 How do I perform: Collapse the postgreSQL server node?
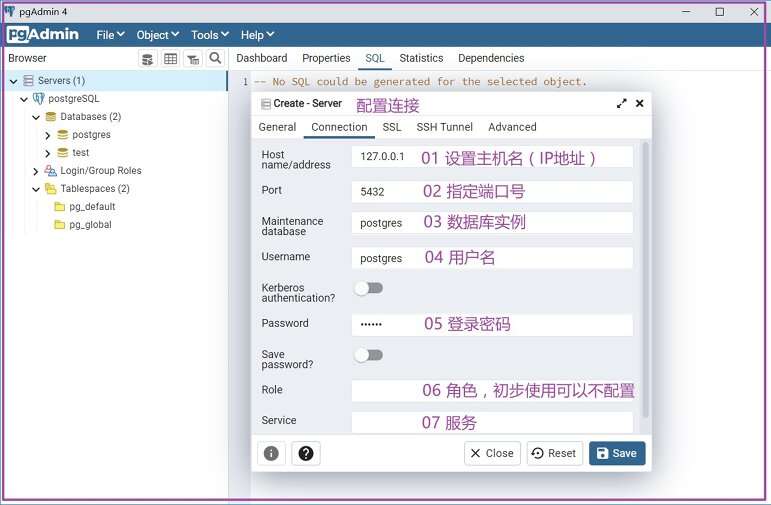coord(24,99)
